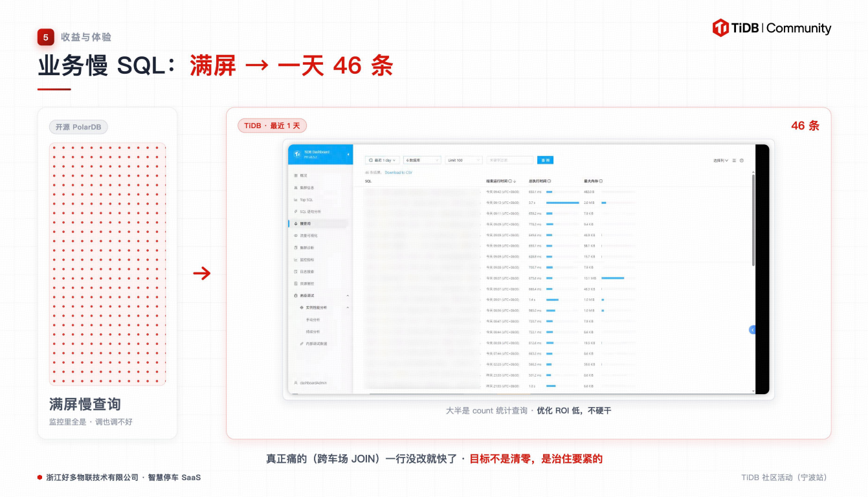Screen dimensions: 868x497
Task: Click the blue round chevron button at right edge
Action: [752, 330]
